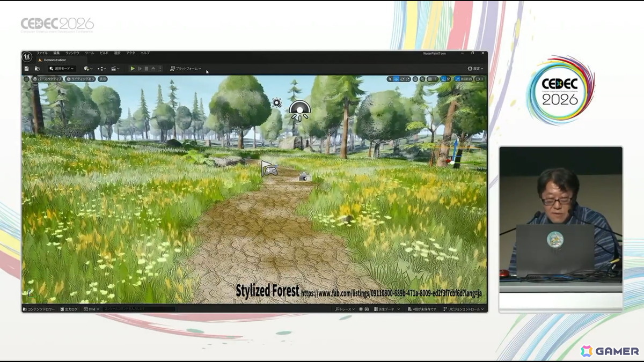Toggle grid snapping in viewport toolbar
This screenshot has height=362, width=644.
(430, 79)
